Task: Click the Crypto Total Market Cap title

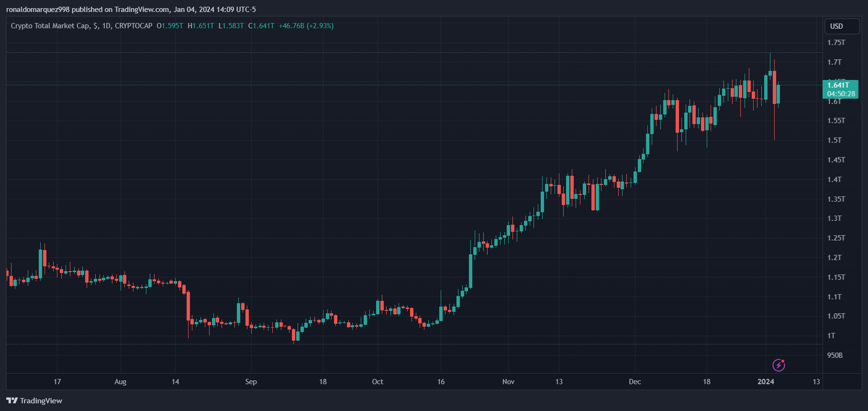Action: coord(50,26)
